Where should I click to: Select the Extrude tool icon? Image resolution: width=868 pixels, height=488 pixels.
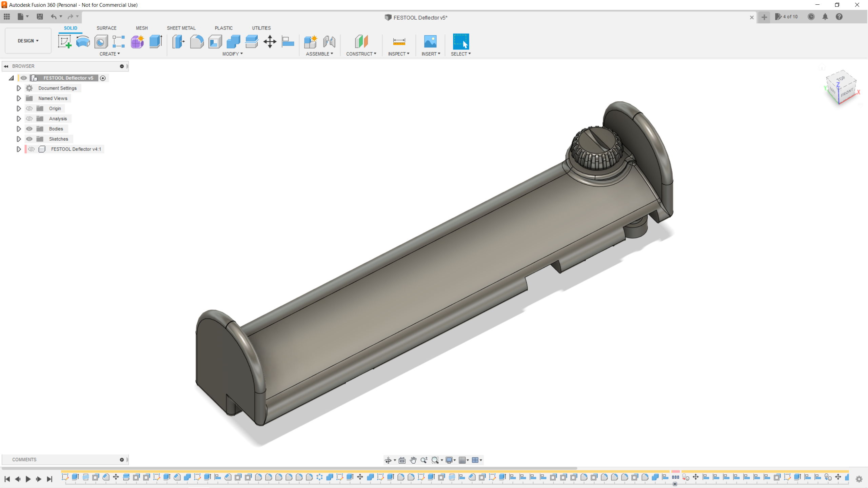(x=155, y=42)
